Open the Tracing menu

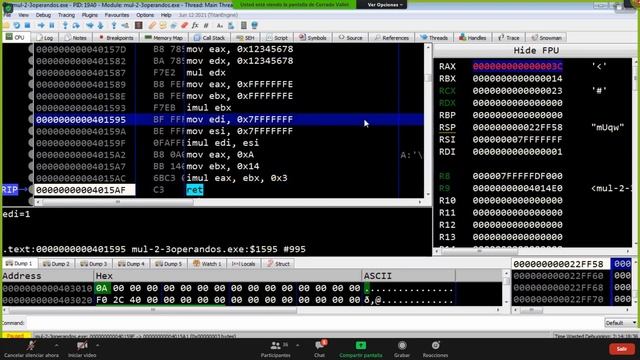67,15
